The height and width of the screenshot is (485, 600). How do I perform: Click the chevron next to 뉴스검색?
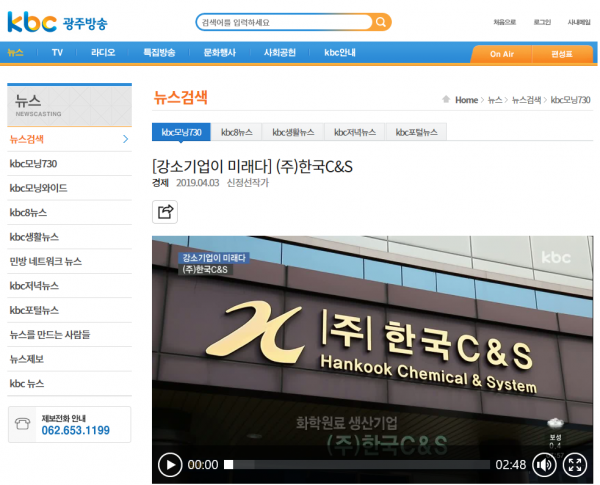126,139
